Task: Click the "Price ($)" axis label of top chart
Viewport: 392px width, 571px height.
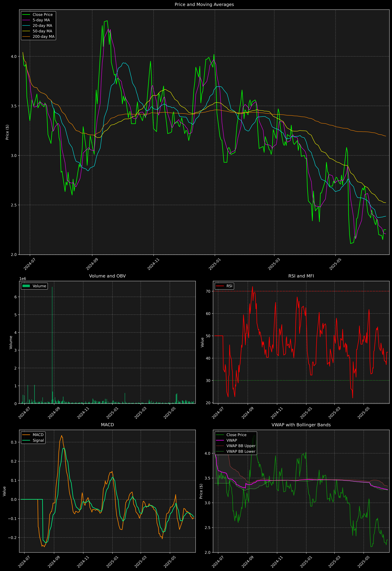Action: coord(7,132)
